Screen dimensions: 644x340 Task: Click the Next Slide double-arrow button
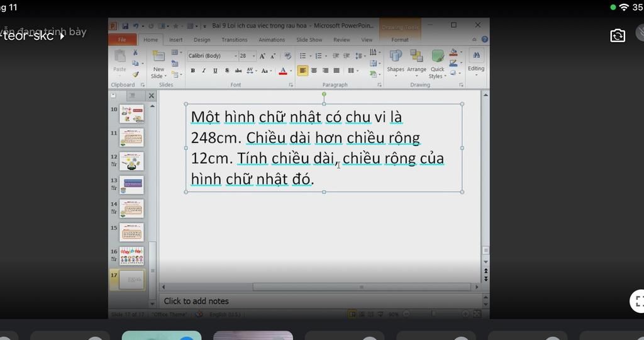click(x=486, y=278)
